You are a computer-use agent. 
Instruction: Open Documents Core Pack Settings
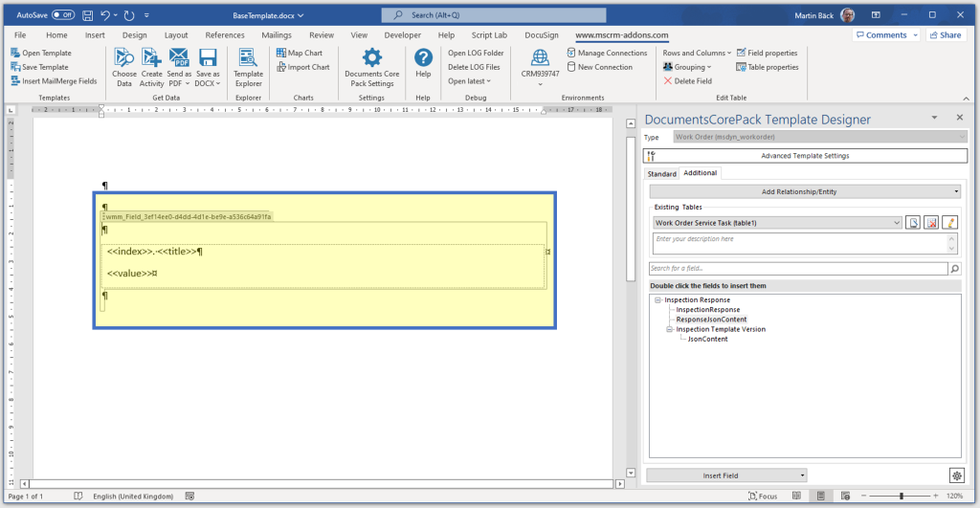372,68
